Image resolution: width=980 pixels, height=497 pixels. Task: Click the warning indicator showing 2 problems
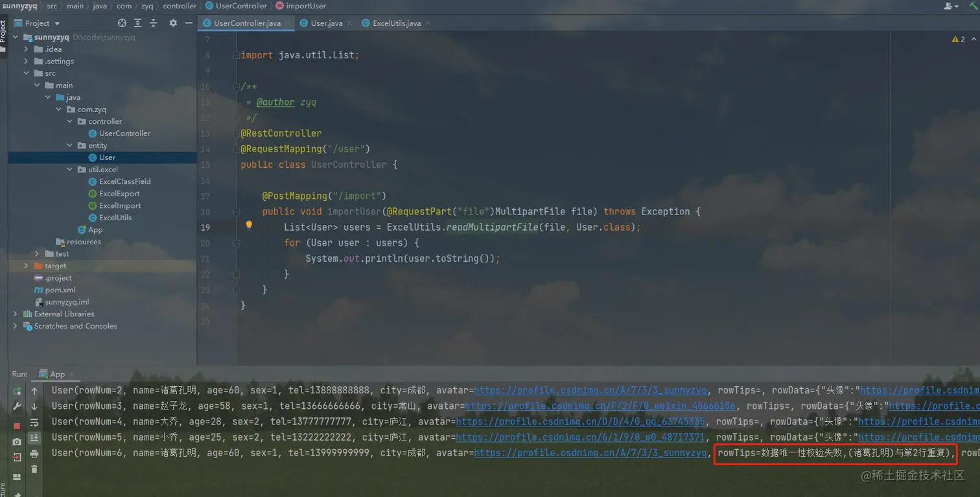click(959, 40)
